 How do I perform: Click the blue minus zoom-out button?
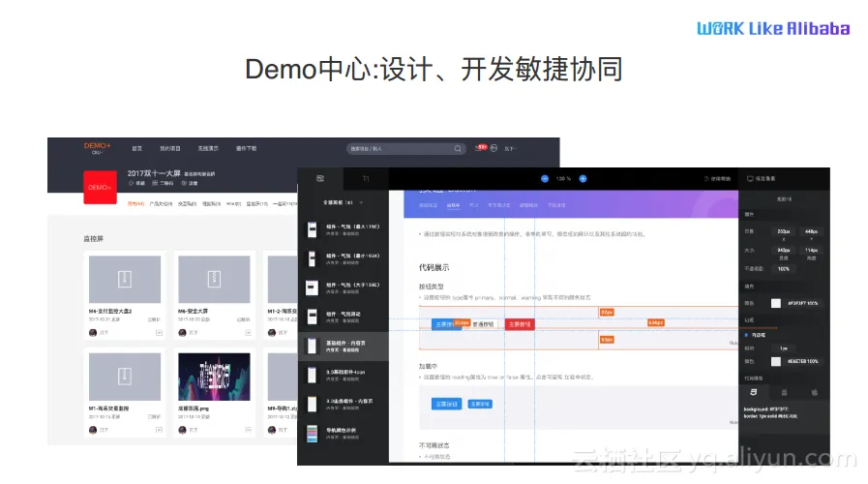tap(545, 179)
